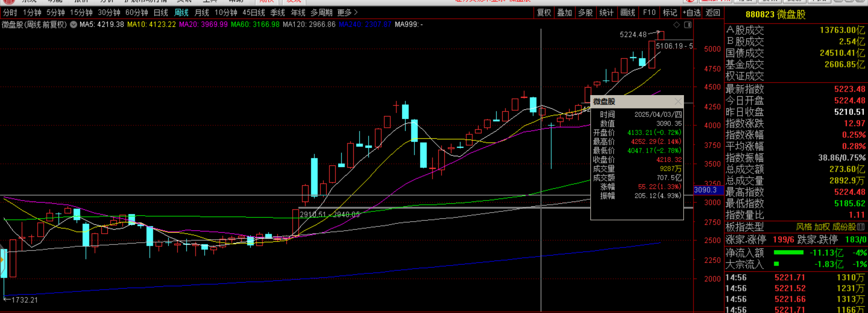The height and width of the screenshot is (313, 868).
Task: Switch to the 日线 daily chart
Action: [161, 13]
